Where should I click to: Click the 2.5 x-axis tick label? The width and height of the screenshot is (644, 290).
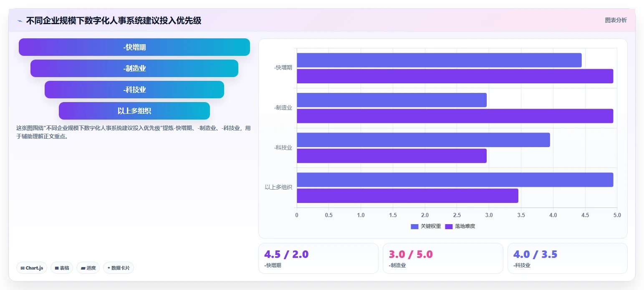[x=457, y=215]
